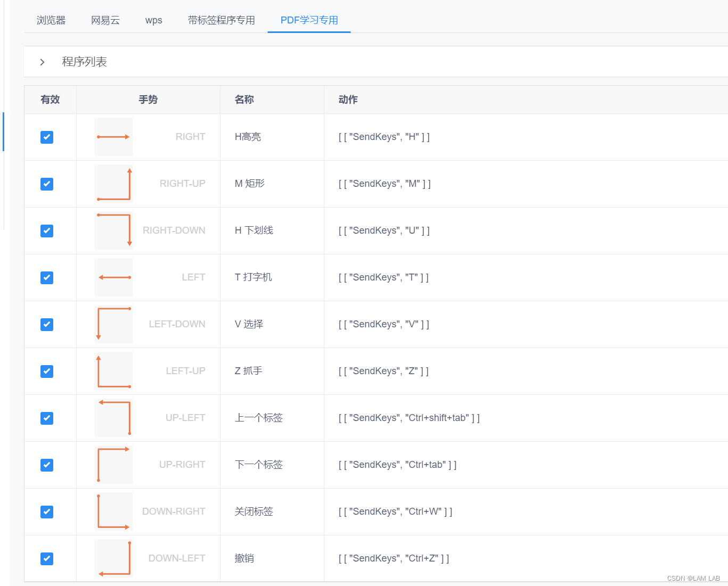Switch to the 浏览器 tab
Viewport: 728px width, 586px height.
point(51,20)
